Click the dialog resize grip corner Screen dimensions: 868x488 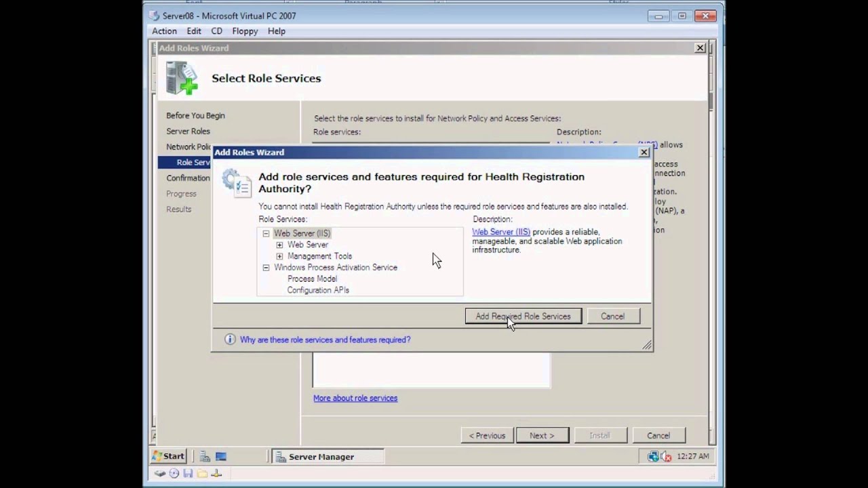point(647,346)
